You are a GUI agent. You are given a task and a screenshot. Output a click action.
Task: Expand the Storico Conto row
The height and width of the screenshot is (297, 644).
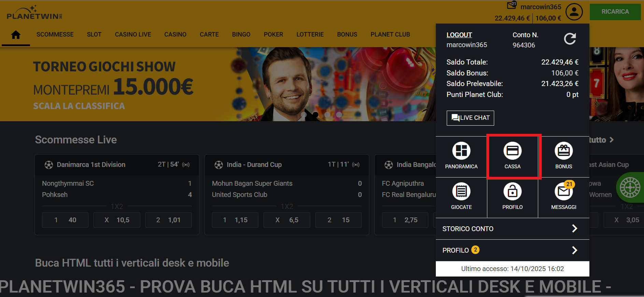click(512, 229)
